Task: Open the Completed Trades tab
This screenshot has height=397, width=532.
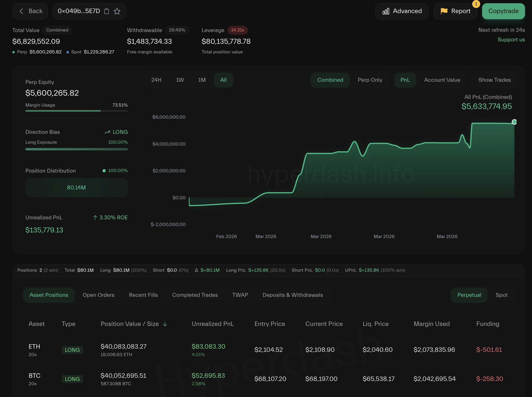Action: (x=195, y=295)
